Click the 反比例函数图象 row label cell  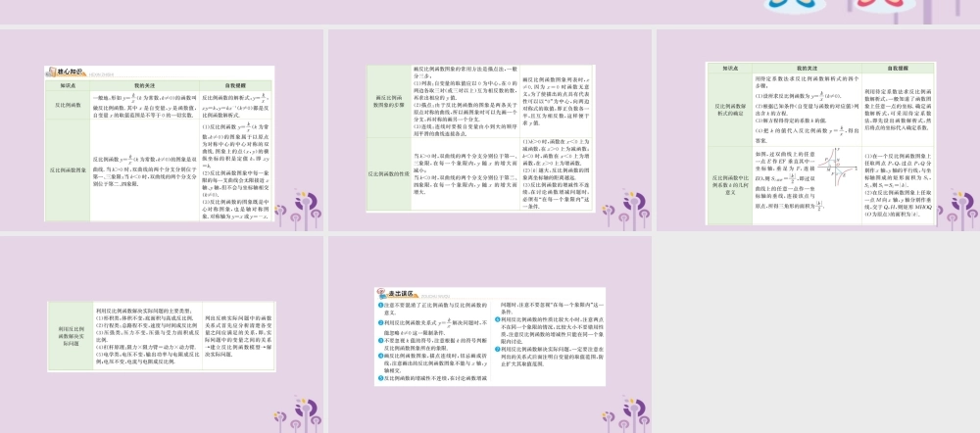(69, 169)
